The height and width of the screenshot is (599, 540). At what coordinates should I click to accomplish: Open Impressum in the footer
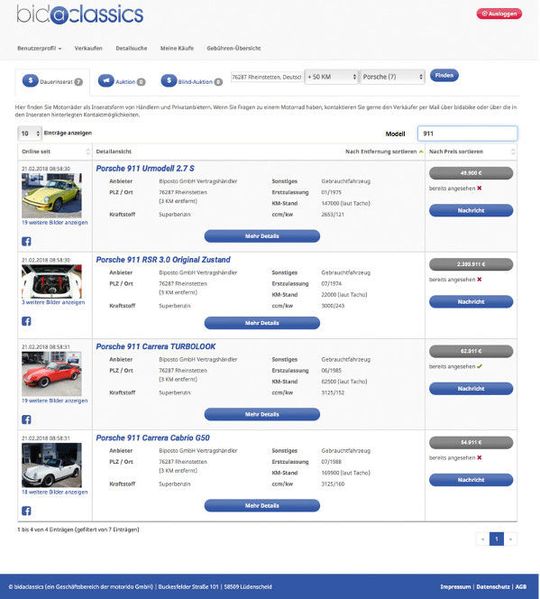pyautogui.click(x=456, y=586)
